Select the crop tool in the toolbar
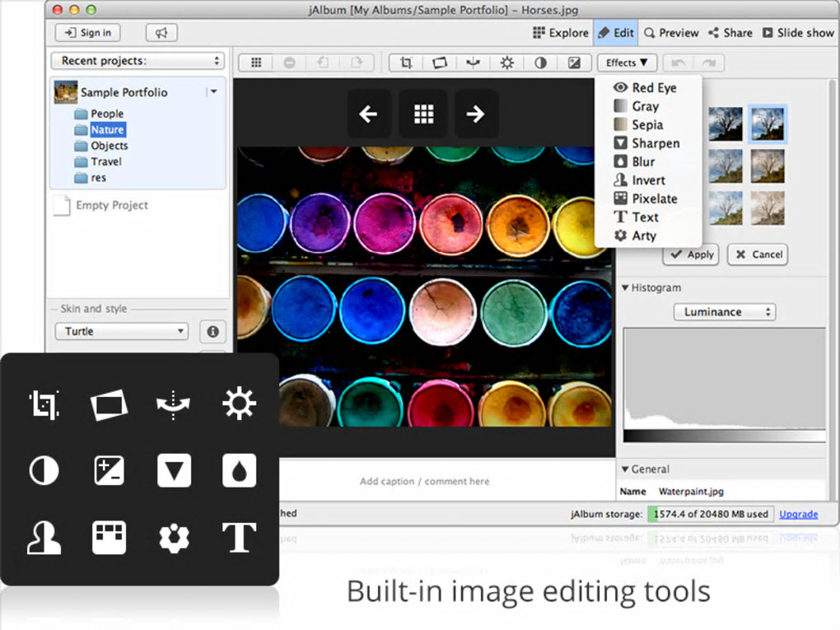The image size is (840, 630). 405,63
